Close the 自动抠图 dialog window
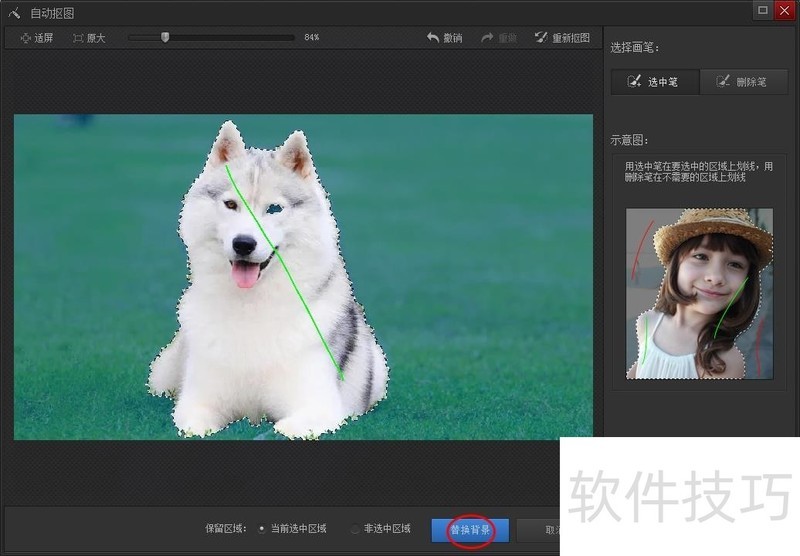Image resolution: width=800 pixels, height=556 pixels. pos(784,11)
